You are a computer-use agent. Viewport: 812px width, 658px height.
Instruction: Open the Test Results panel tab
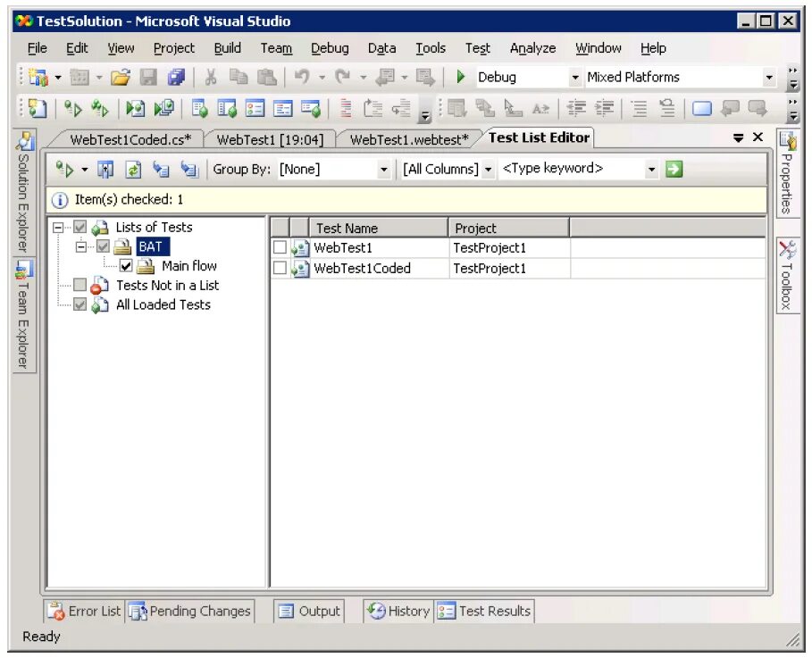(x=484, y=612)
